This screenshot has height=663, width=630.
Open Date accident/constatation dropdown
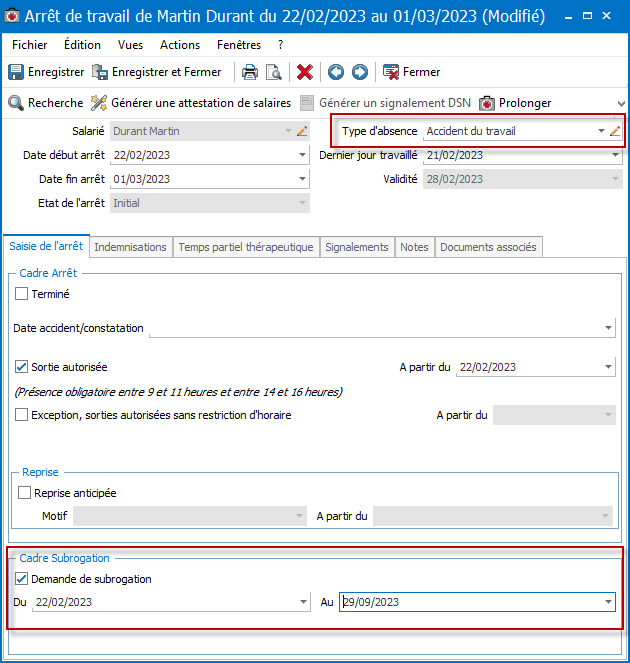tap(608, 328)
